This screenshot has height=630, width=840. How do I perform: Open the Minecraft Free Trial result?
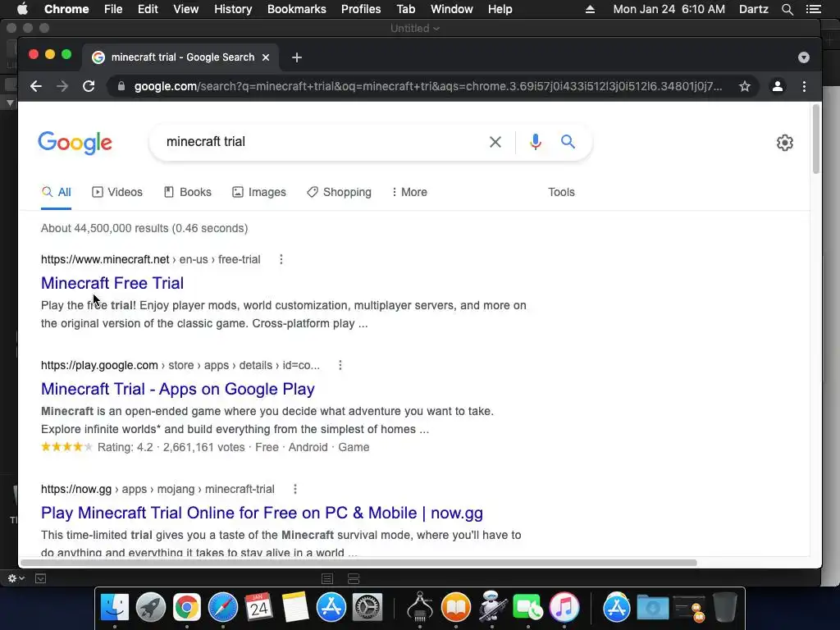[x=112, y=283]
